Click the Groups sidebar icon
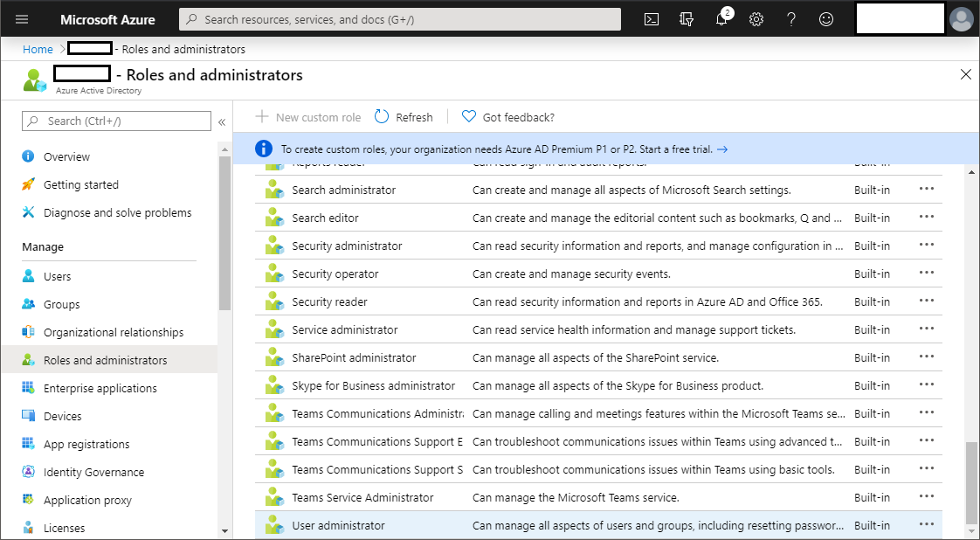Screen dimensions: 980x540 pyautogui.click(x=28, y=304)
